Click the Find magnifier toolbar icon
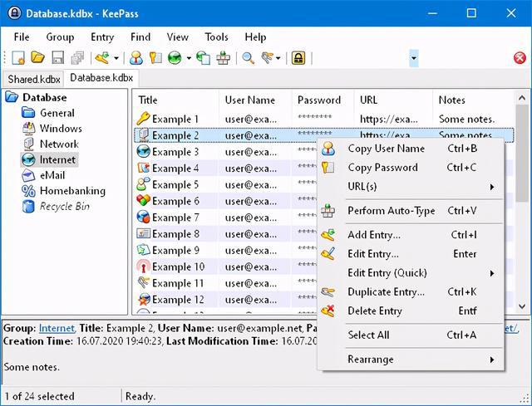Image resolution: width=532 pixels, height=406 pixels. click(x=248, y=58)
